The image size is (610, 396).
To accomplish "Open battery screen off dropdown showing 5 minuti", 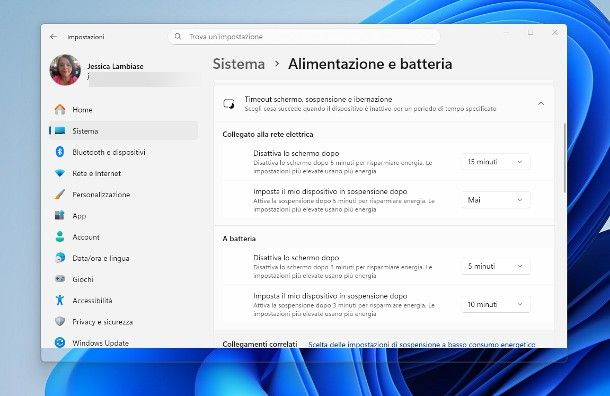I will (496, 266).
